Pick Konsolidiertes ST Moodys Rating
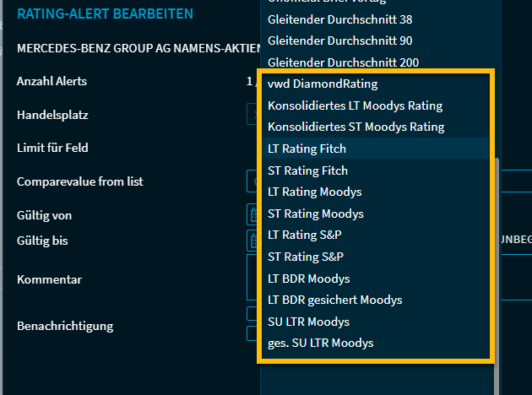532x395 pixels. coord(356,127)
